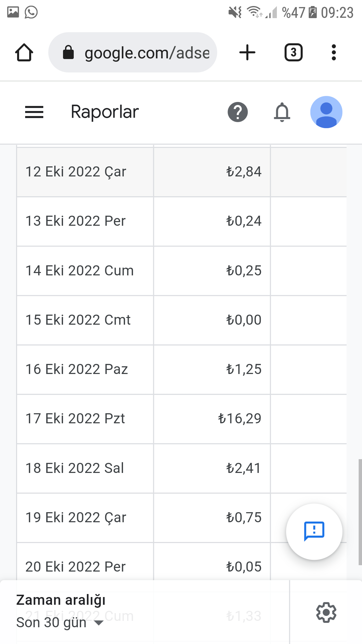Select the 17 Eki 2022 Pzt row
This screenshot has height=644, width=362.
click(x=182, y=419)
